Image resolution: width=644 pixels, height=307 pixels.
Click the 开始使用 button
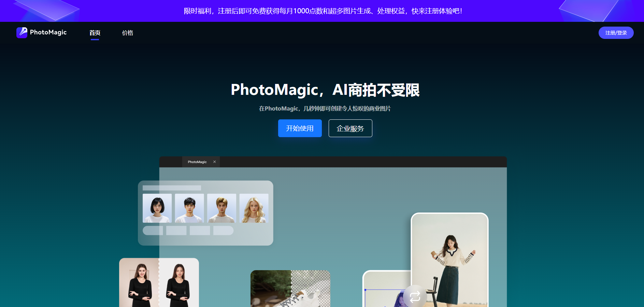300,128
